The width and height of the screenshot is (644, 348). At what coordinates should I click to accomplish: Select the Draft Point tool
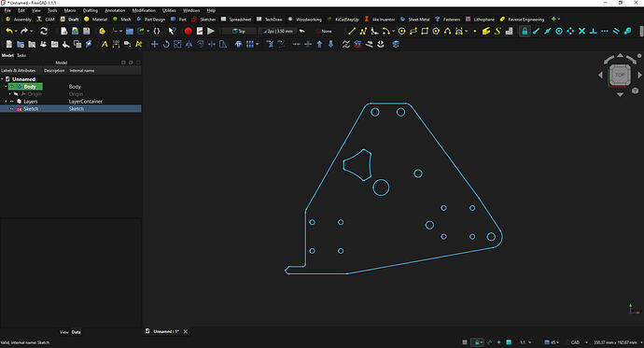pyautogui.click(x=475, y=31)
